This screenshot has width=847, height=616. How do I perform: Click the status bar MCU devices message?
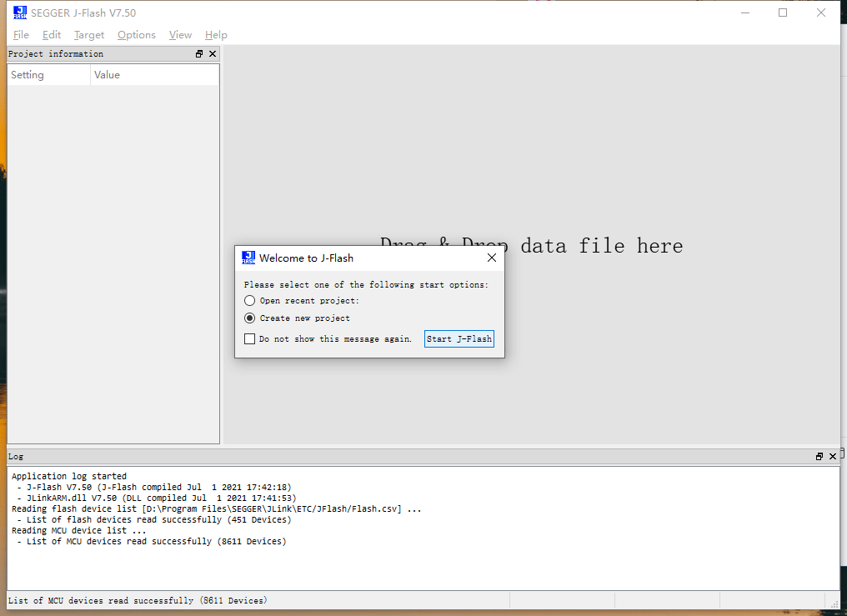point(138,600)
